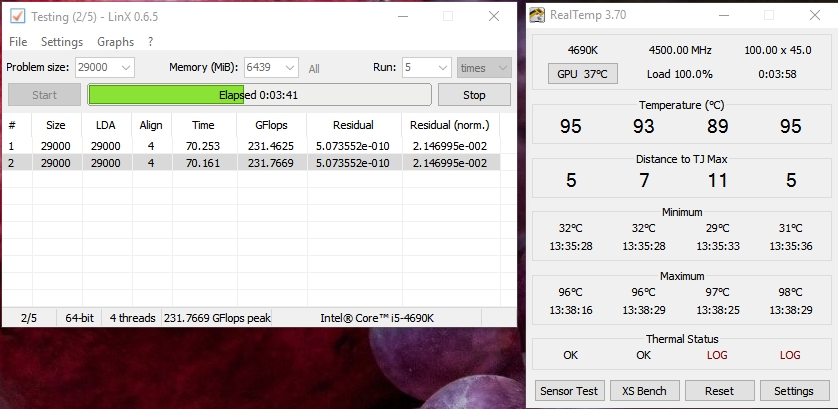Click the 64-bit status bar entry

click(79, 318)
